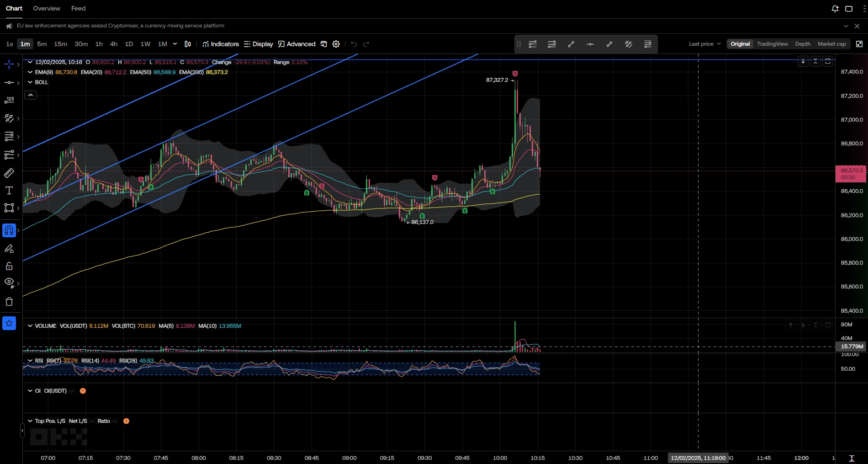The image size is (868, 464).
Task: Click the trash delete drawings icon
Action: [9, 302]
